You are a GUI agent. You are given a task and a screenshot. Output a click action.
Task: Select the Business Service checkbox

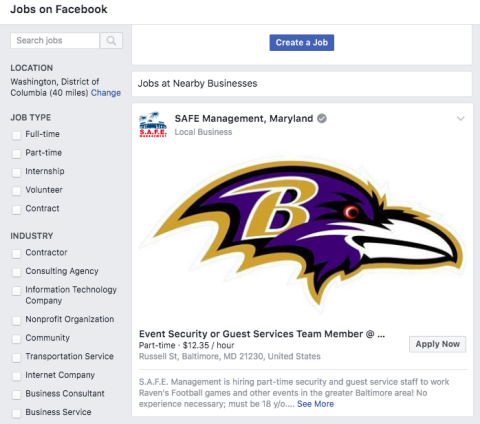(16, 413)
